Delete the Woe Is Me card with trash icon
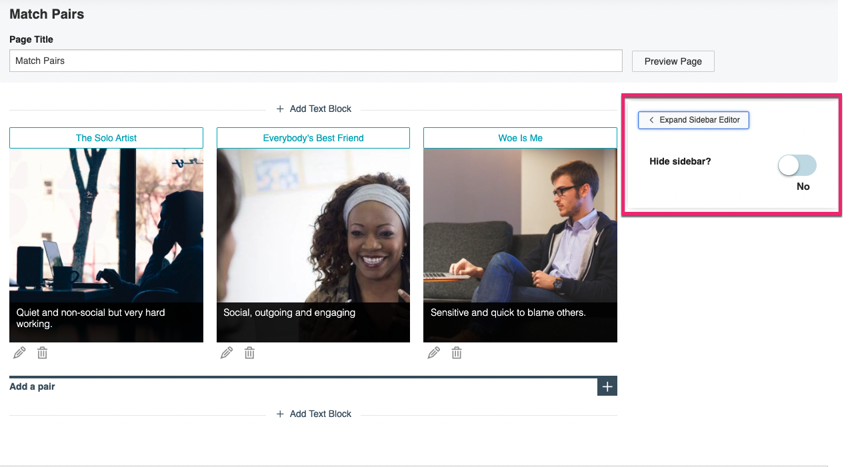868x467 pixels. [x=456, y=352]
